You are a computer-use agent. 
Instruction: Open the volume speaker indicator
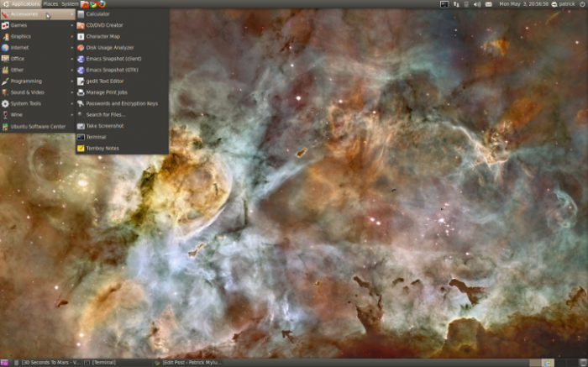click(477, 4)
